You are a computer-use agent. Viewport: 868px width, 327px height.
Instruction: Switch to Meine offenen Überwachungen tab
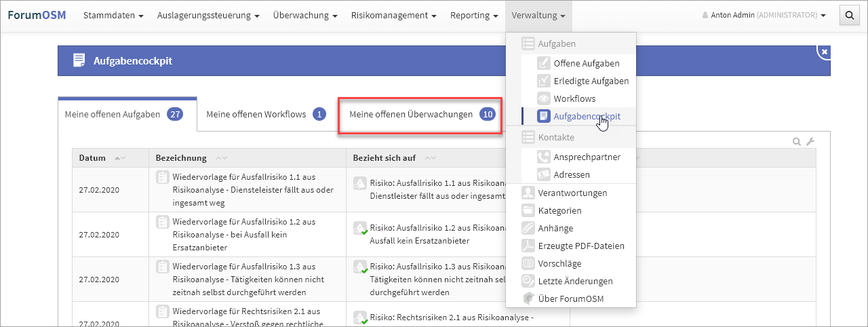click(x=420, y=115)
